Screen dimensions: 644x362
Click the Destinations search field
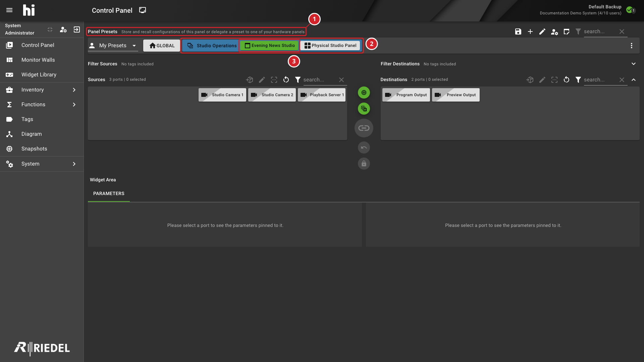[x=600, y=80]
